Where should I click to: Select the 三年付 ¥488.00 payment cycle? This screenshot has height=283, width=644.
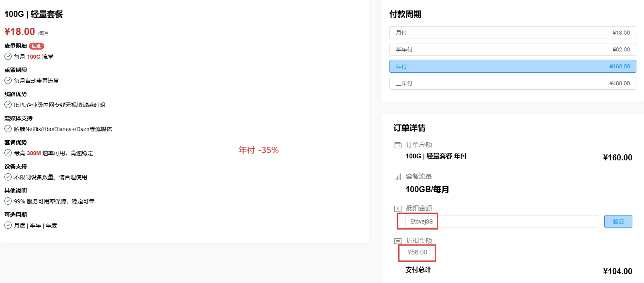[513, 83]
